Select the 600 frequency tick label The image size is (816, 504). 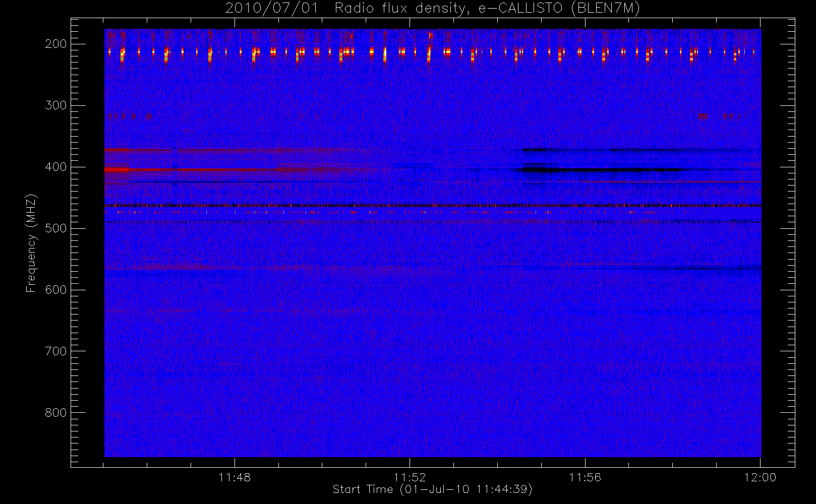click(x=56, y=290)
